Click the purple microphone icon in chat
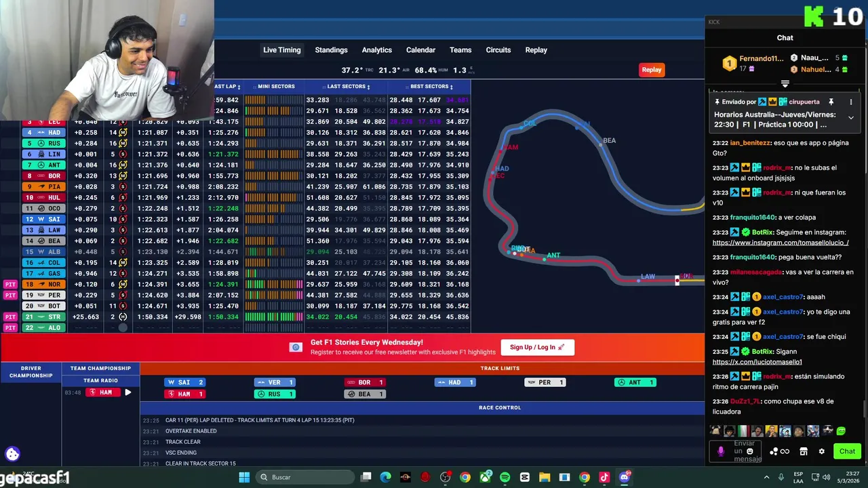The width and height of the screenshot is (868, 488). (x=721, y=451)
